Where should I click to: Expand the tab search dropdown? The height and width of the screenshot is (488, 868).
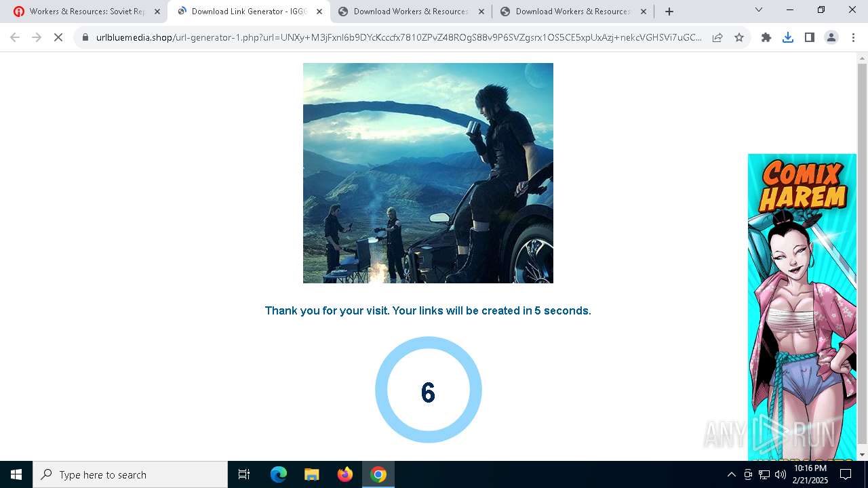tap(759, 10)
